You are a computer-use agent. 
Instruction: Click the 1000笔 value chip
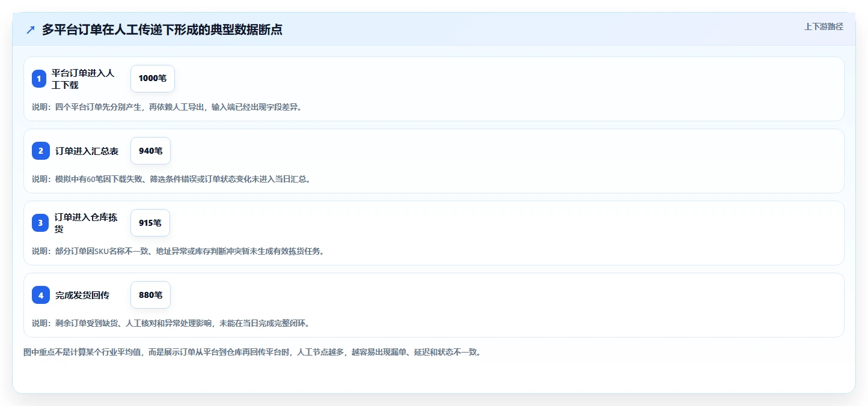153,79
